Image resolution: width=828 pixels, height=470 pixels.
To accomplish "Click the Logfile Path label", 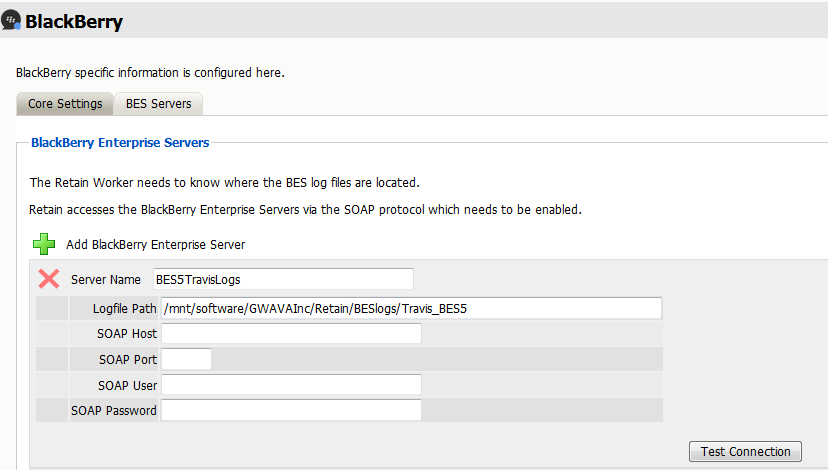I will pos(125,308).
